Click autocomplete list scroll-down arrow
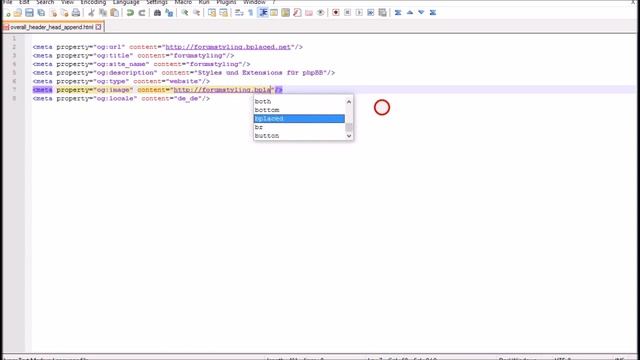640x360 pixels. pos(349,136)
